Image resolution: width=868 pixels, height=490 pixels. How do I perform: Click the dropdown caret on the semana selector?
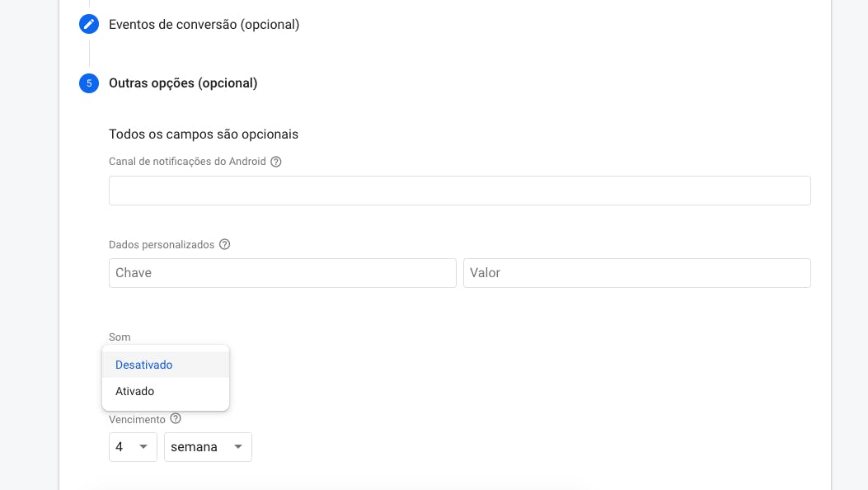point(238,446)
